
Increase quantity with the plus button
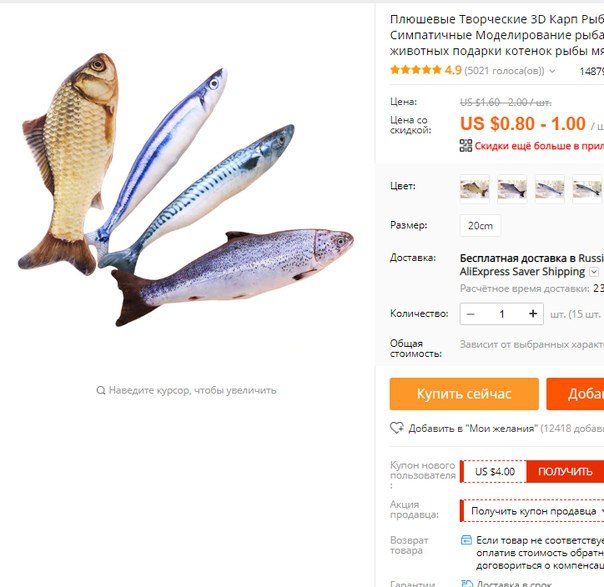tap(533, 314)
